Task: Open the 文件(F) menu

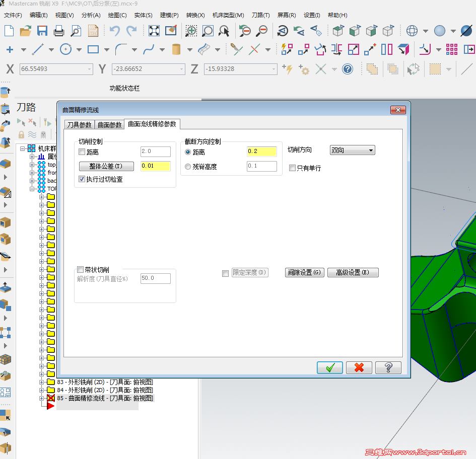Action: (13, 15)
